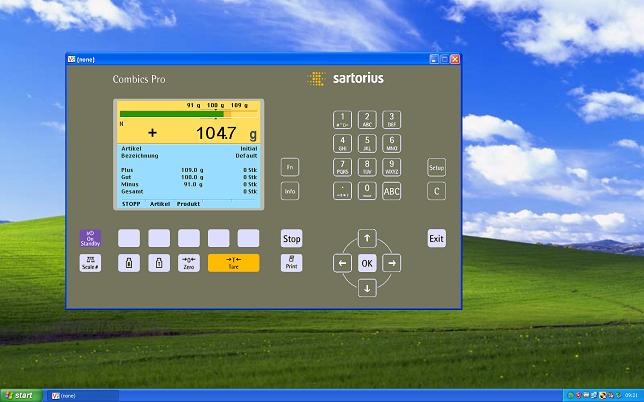Screen dimensions: 644x402
Task: Click the weight icon key beside Zero
Action: (x=159, y=263)
